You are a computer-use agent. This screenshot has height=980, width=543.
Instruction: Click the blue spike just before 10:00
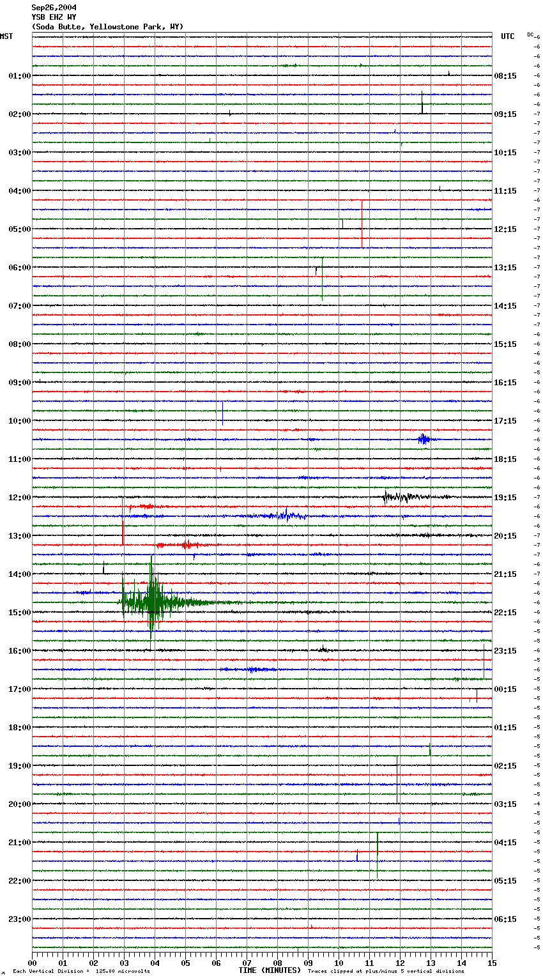click(222, 413)
